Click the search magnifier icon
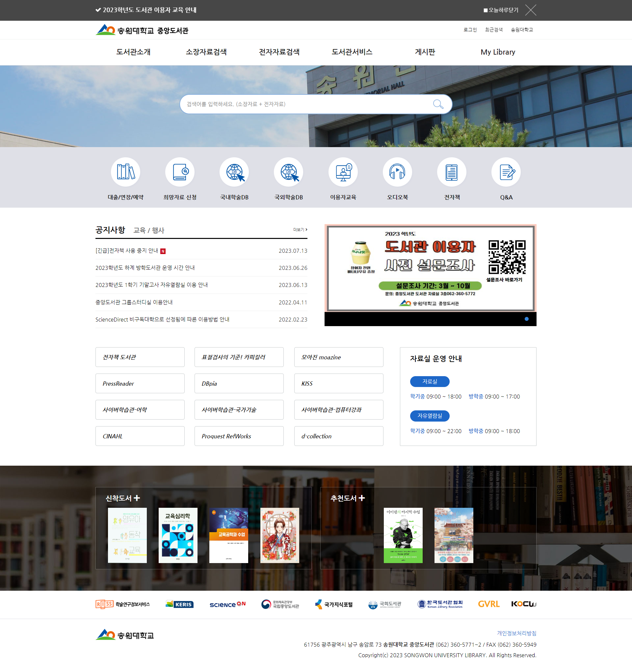Screen dimensions: 632x672 coord(438,104)
